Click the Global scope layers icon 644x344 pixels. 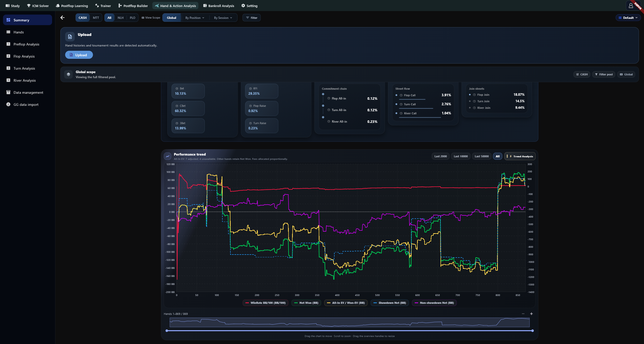pyautogui.click(x=68, y=74)
